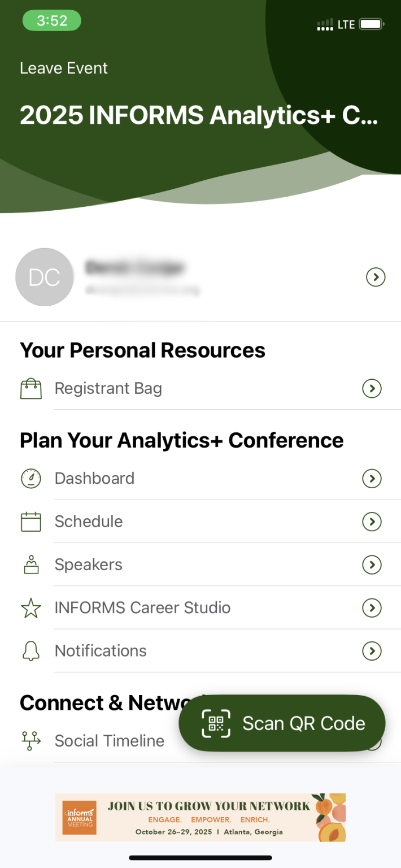Click the Speakers podium icon

(x=31, y=565)
